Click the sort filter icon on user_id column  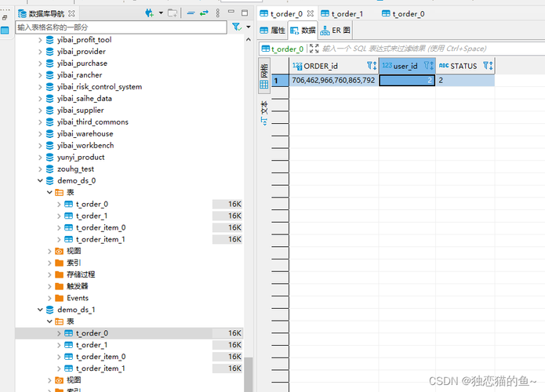point(429,66)
